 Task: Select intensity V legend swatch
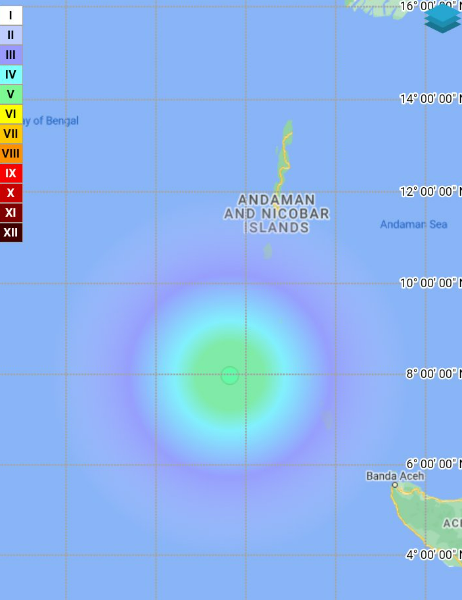click(11, 94)
